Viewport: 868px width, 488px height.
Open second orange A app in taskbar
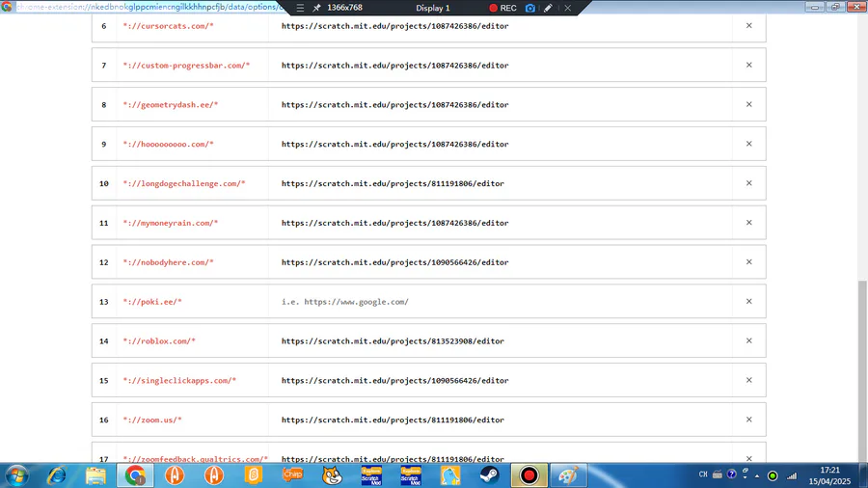tap(214, 475)
